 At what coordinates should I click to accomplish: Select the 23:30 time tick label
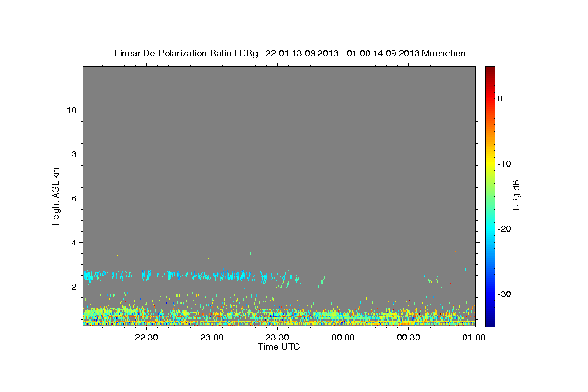tap(277, 337)
